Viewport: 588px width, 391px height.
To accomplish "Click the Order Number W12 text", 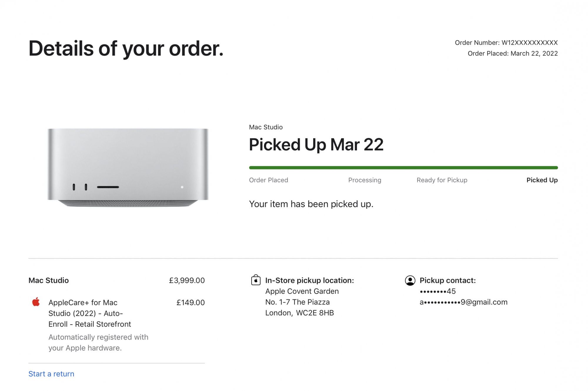I will [506, 43].
